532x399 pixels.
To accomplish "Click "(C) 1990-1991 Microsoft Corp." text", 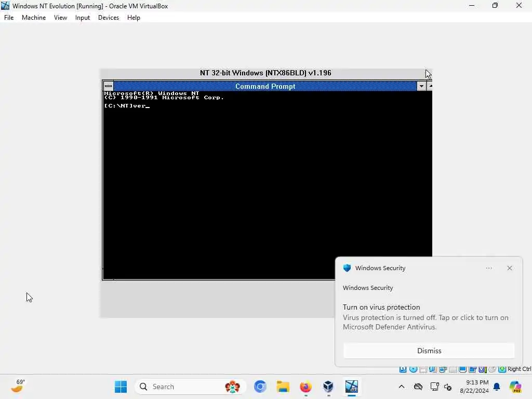I will 164,98.
